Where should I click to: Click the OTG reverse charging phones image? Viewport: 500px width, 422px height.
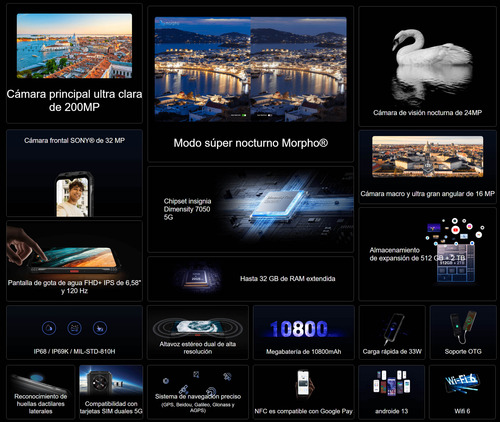coord(463,327)
